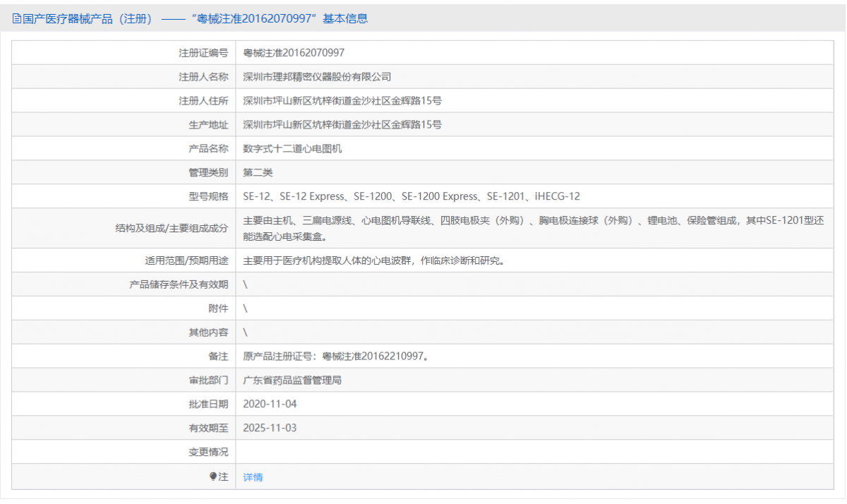Click the 生产地址 address value

pyautogui.click(x=342, y=125)
